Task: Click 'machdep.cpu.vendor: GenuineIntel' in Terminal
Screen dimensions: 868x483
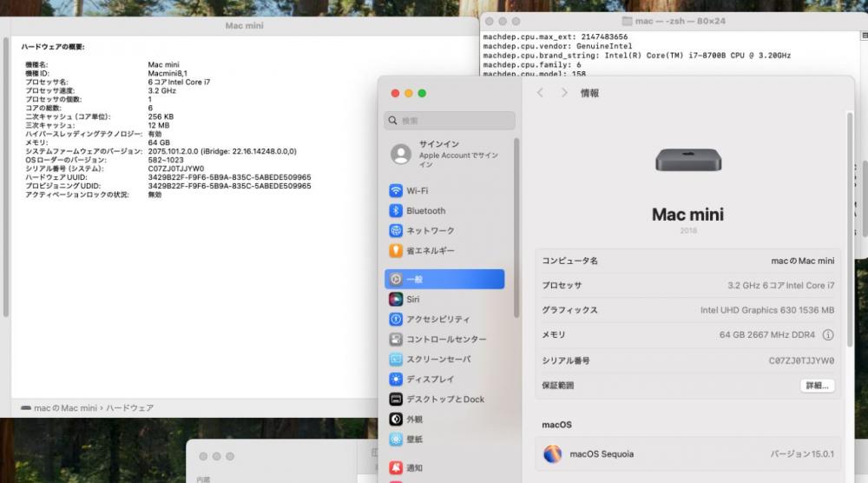Action: [557, 46]
